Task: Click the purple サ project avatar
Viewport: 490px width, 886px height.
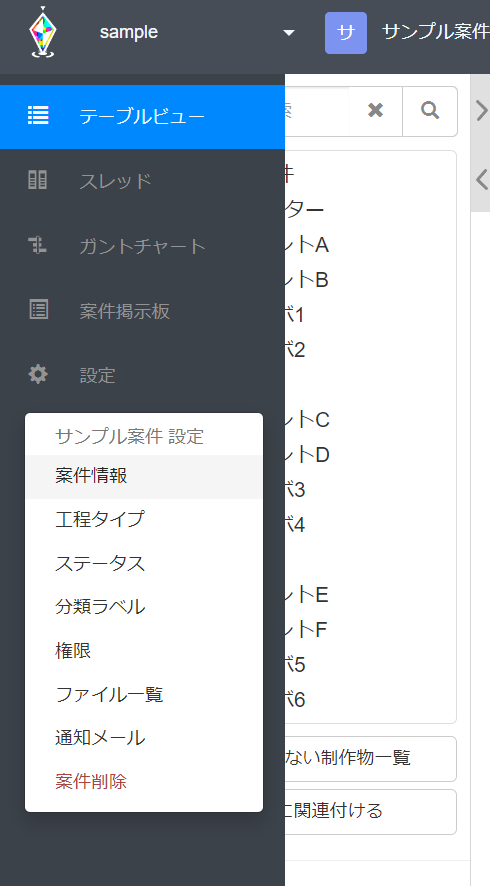Action: [x=346, y=33]
